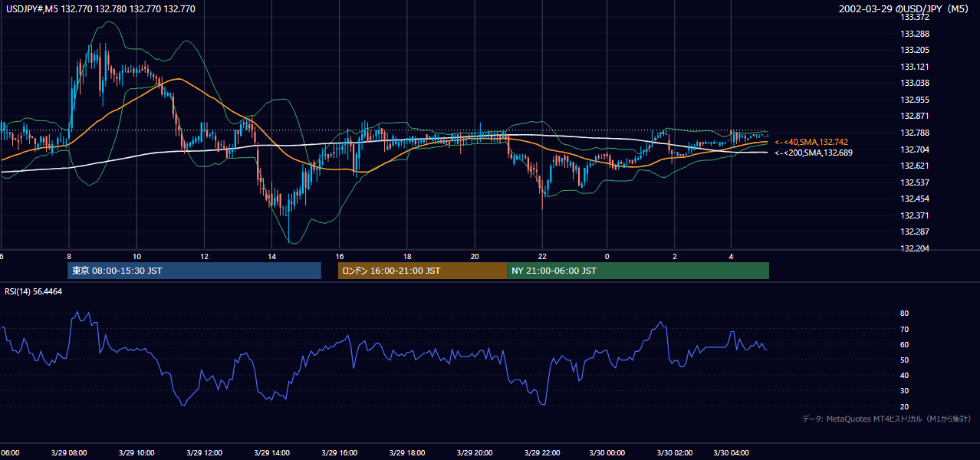Click the 132.371 price axis label

pyautogui.click(x=915, y=216)
